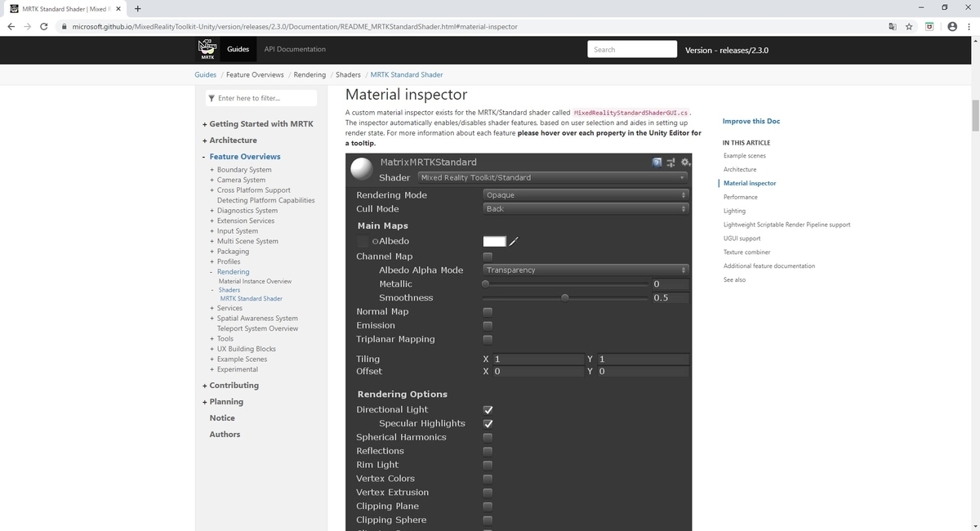Viewport: 980px width, 531px height.
Task: Uncheck Directional Light
Action: coord(488,410)
